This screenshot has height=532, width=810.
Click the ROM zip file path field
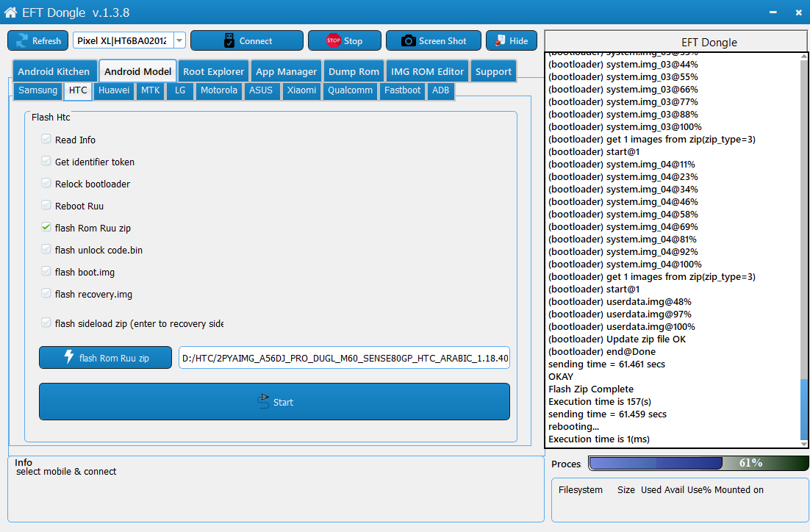344,357
